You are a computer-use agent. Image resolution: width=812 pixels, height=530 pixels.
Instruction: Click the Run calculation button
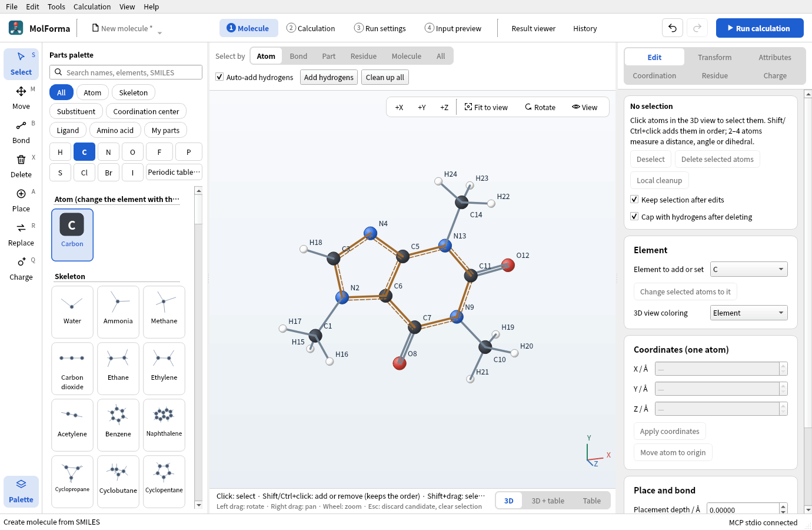(x=760, y=28)
